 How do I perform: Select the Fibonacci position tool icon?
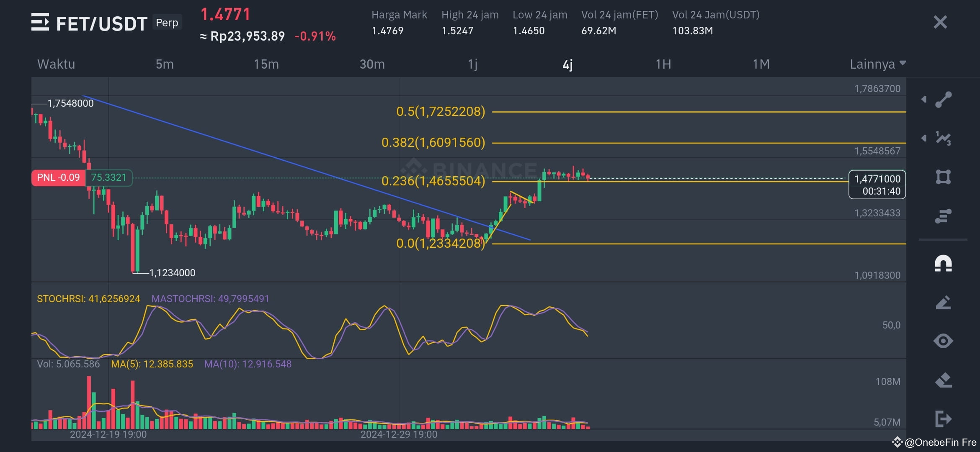tap(943, 216)
